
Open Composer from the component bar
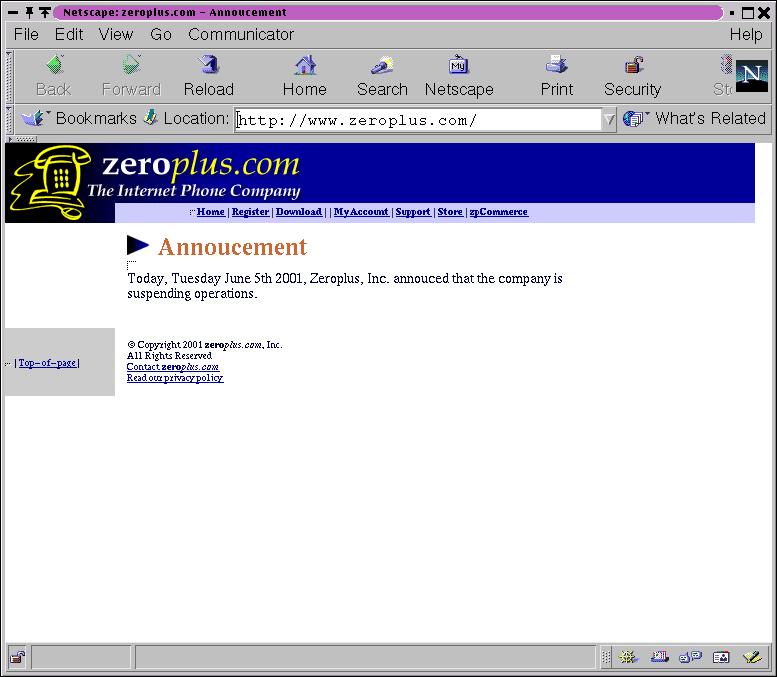(752, 657)
